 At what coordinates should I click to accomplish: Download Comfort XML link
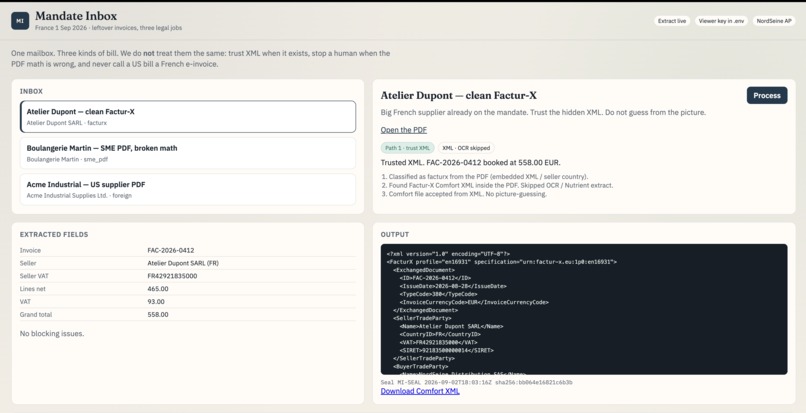[x=420, y=391]
